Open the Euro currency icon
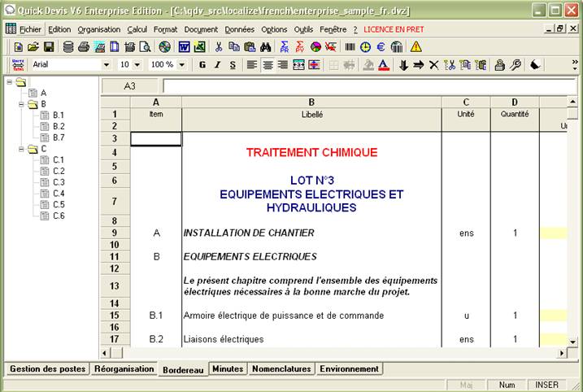The height and width of the screenshot is (392, 583). [x=380, y=47]
